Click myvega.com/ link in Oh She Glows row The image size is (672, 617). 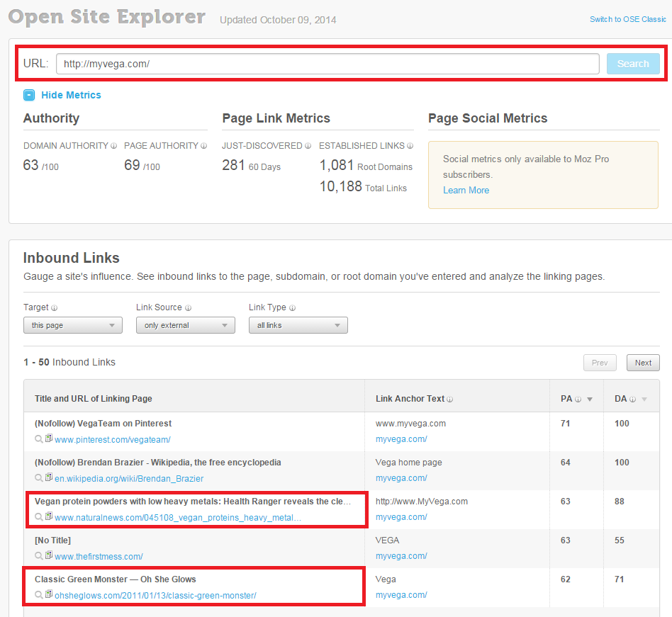point(401,595)
